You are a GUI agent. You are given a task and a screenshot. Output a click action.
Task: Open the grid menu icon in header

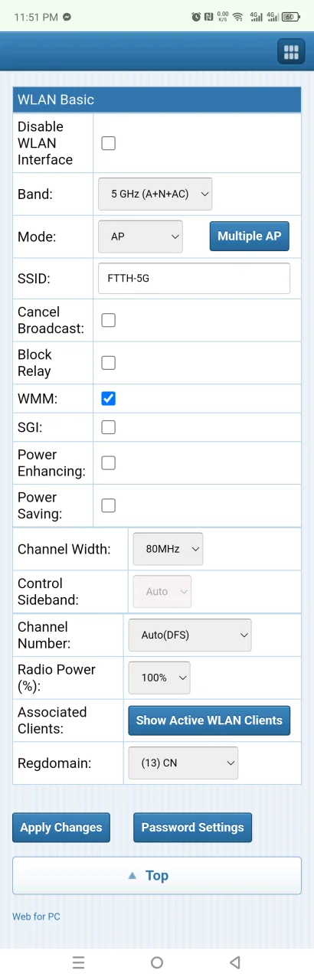click(291, 52)
